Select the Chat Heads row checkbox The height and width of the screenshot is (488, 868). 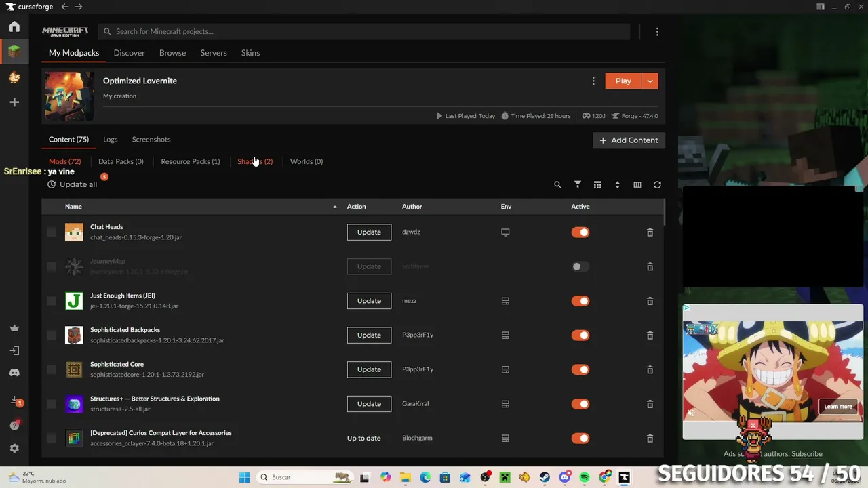(x=52, y=232)
